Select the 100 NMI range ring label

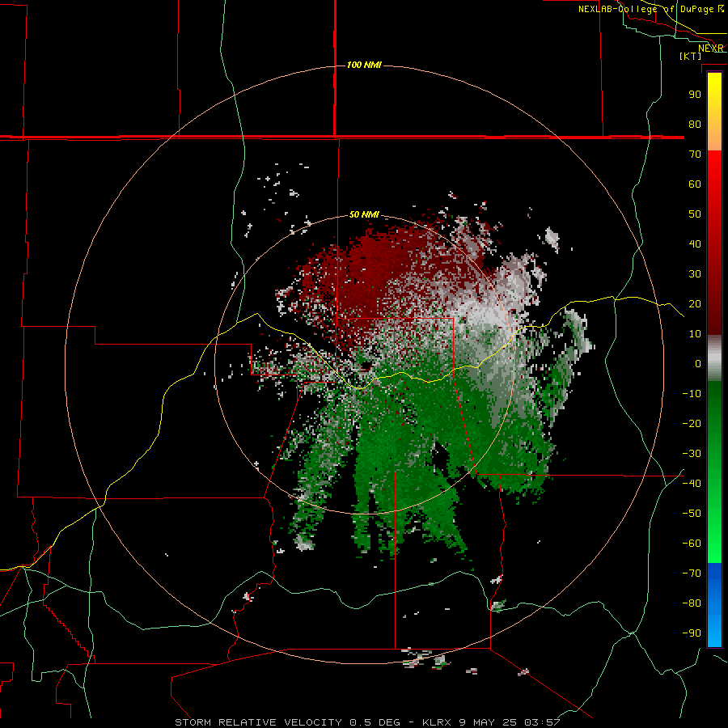(x=364, y=65)
